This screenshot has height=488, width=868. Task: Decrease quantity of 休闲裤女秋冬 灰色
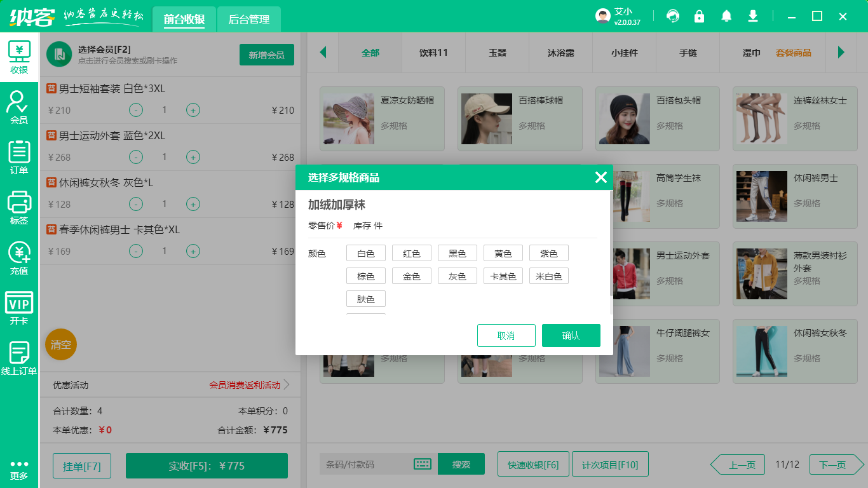(136, 204)
